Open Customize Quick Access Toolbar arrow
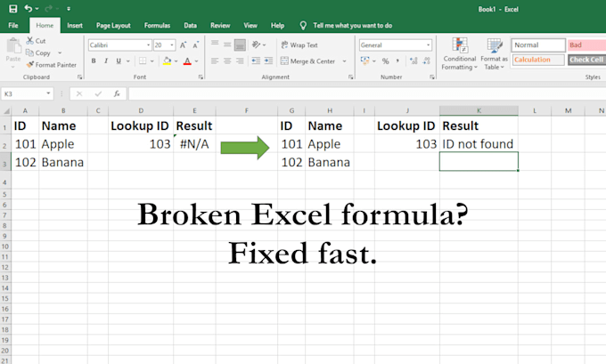 (69, 9)
